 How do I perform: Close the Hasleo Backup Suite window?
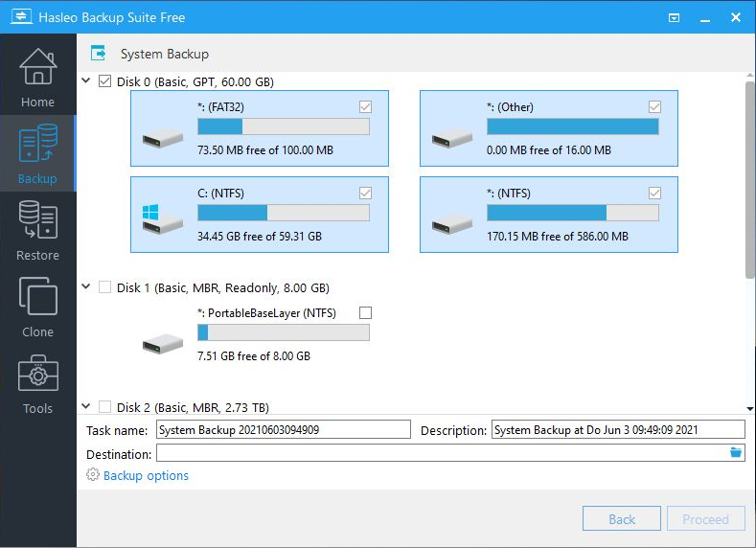(x=735, y=17)
